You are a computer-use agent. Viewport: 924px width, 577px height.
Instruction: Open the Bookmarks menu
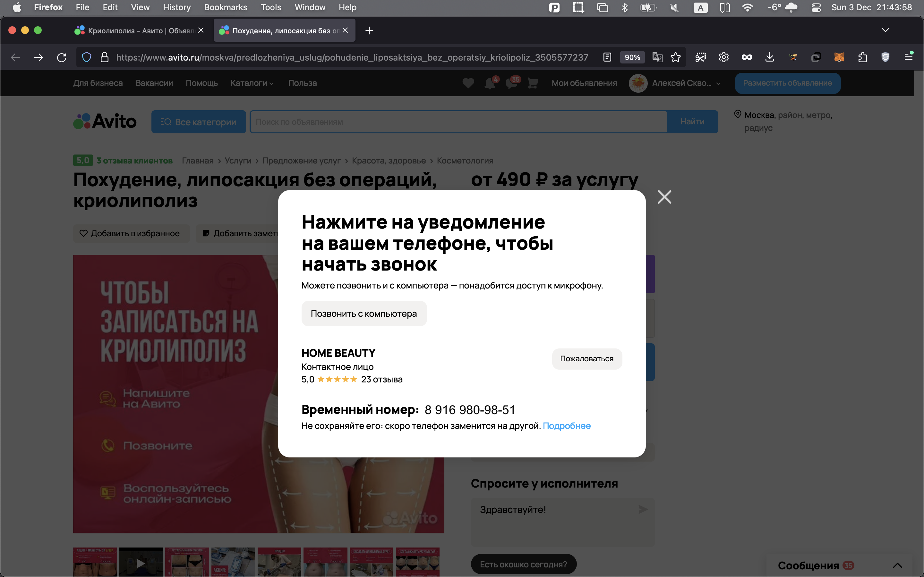click(225, 8)
